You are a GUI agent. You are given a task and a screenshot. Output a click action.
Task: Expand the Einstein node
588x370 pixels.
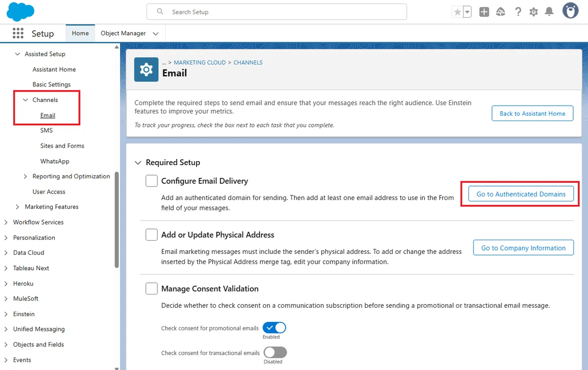(x=6, y=314)
